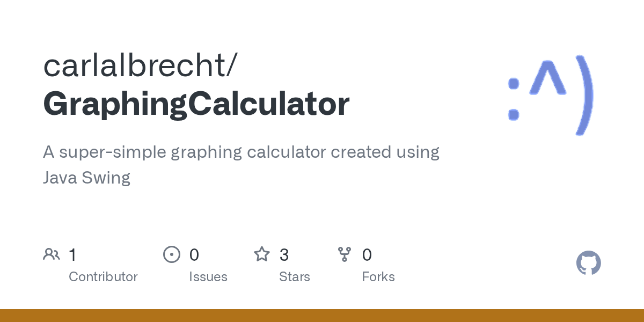Click the contributor count number 1
Screen dimensions: 644x322
[x=72, y=255]
